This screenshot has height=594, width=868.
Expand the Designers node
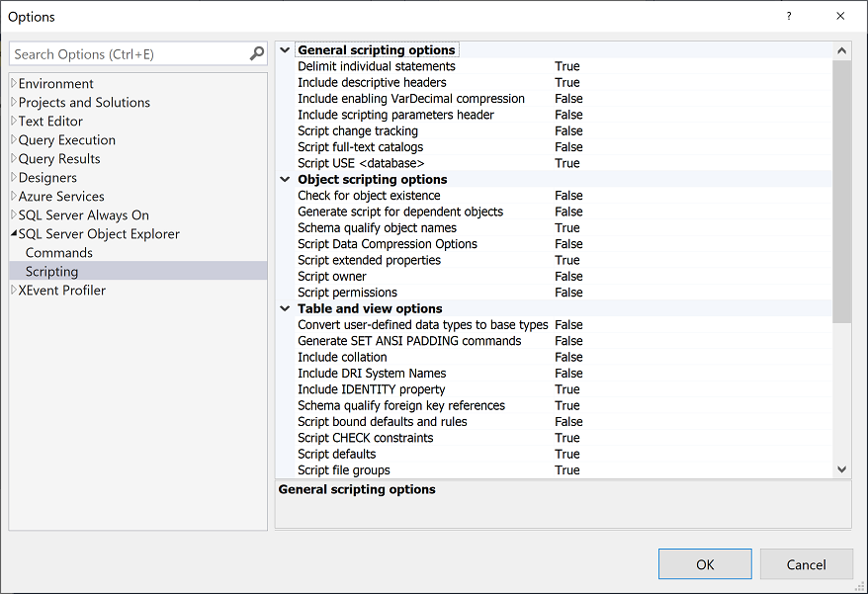coord(14,177)
